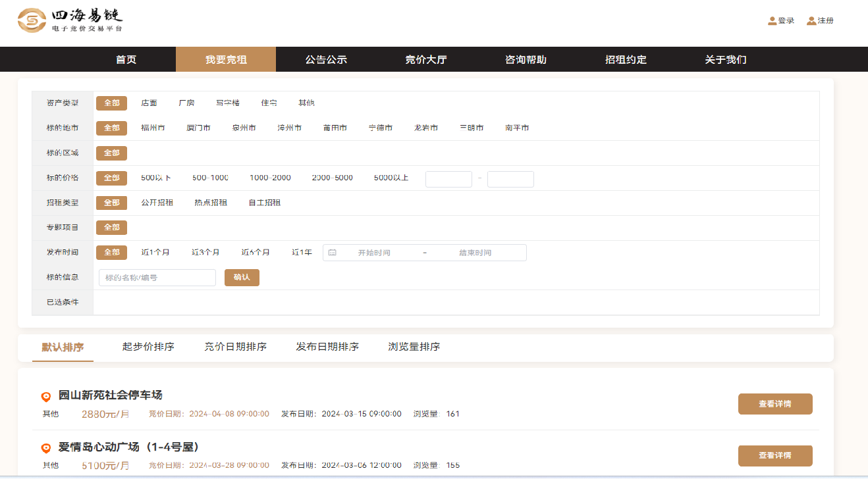The image size is (868, 479).
Task: Filter publish time by 近1个月
Action: (x=155, y=253)
